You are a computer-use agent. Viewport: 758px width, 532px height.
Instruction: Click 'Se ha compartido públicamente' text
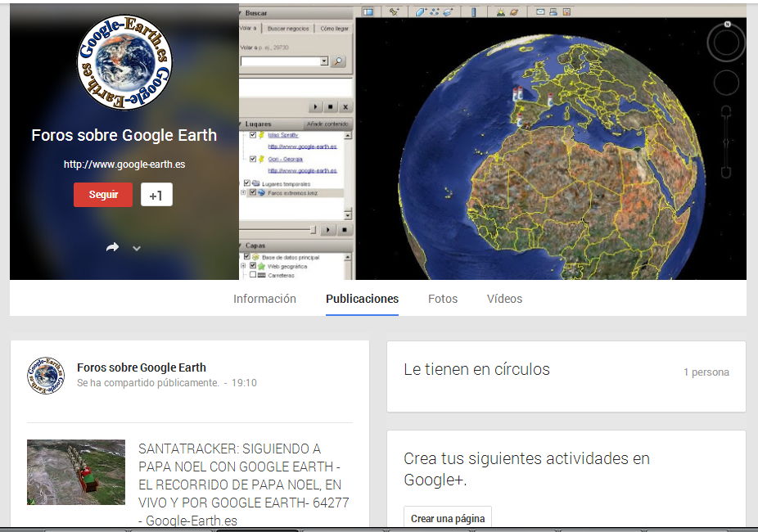click(x=148, y=383)
